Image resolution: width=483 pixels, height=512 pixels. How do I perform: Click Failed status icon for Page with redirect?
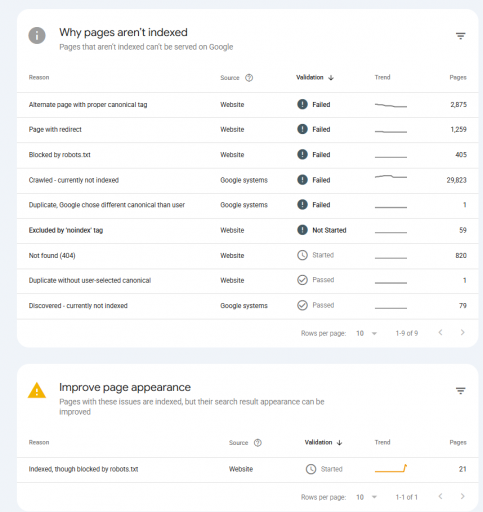(302, 129)
